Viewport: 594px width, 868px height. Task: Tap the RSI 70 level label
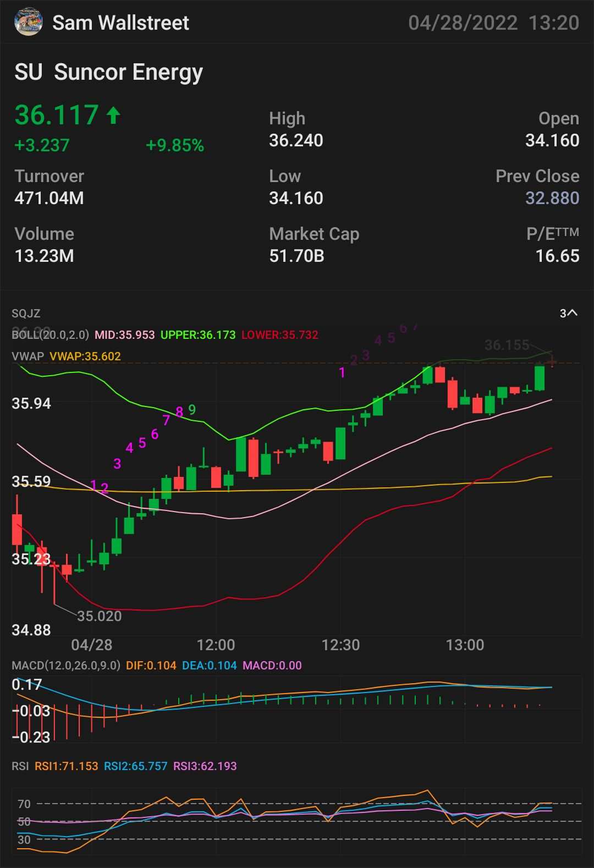(x=24, y=804)
